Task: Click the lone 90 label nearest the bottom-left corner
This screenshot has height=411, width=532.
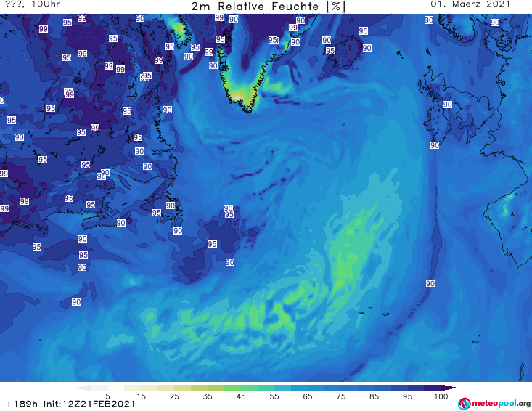Action: coord(76,302)
